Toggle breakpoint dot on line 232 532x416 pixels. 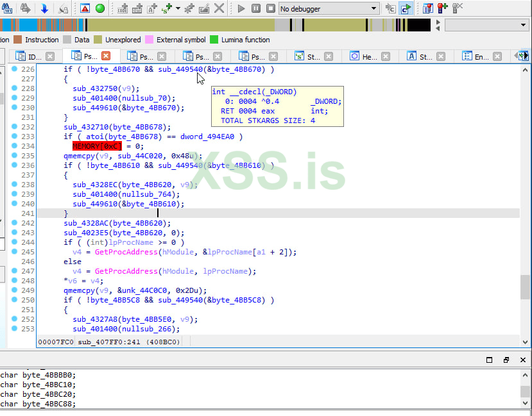(x=14, y=126)
